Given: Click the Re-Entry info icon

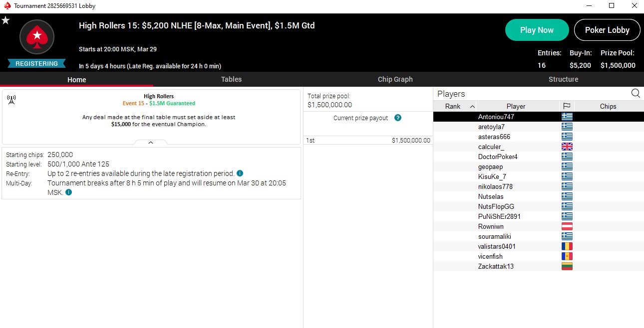Looking at the screenshot, I should [x=240, y=173].
